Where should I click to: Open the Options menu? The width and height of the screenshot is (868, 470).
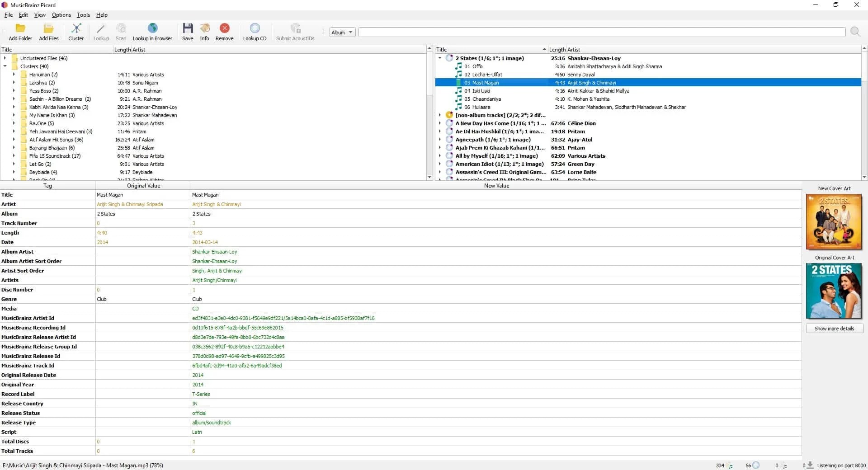(x=61, y=14)
